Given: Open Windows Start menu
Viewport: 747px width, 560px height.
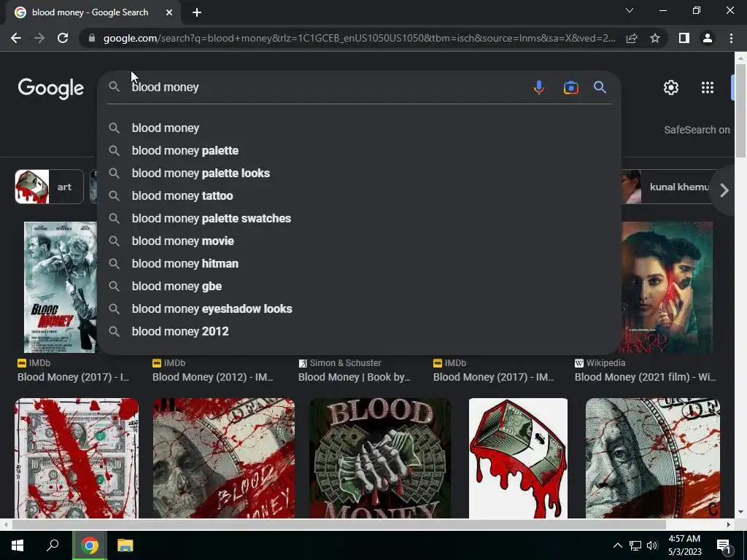Looking at the screenshot, I should [x=18, y=545].
